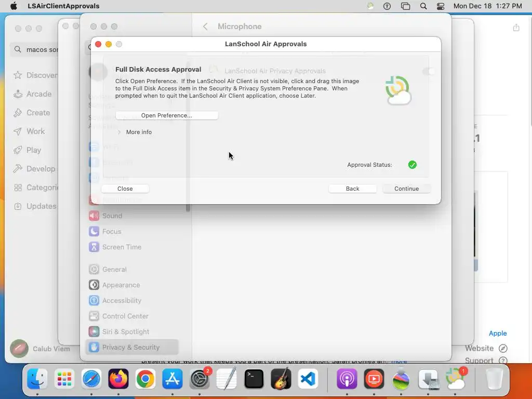Open App Store from the Dock
532x399 pixels.
click(x=172, y=379)
